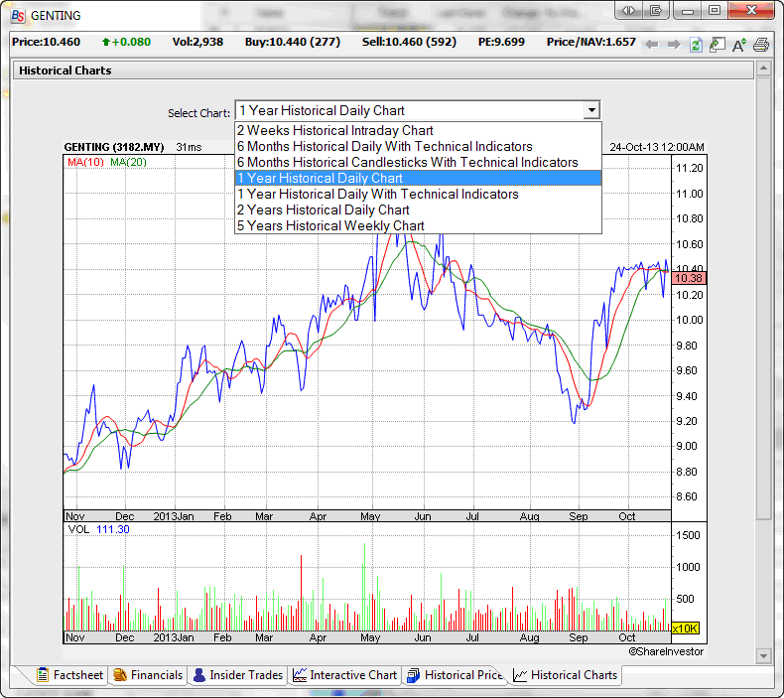Select 6 Months Historical Daily With Technical Indicators
Screen dimensions: 784x698
[x=418, y=147]
